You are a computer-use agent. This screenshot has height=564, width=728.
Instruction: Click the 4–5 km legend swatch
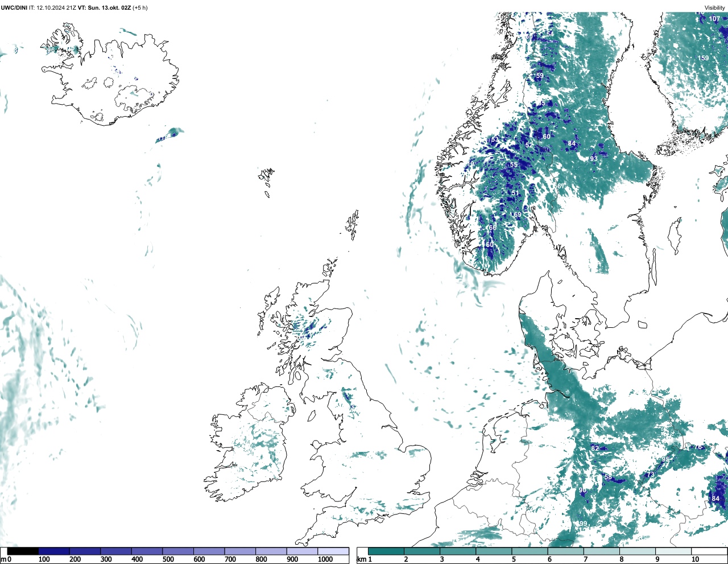pos(494,551)
